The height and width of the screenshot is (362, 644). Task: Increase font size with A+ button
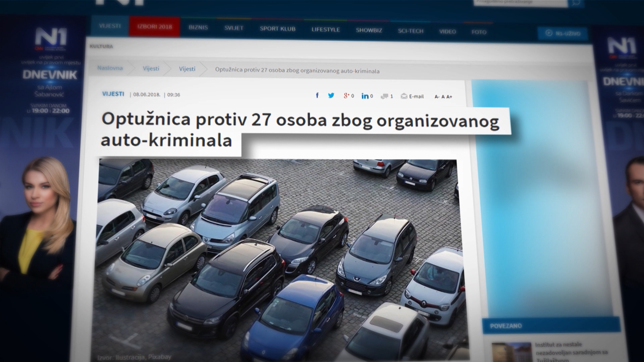click(449, 97)
